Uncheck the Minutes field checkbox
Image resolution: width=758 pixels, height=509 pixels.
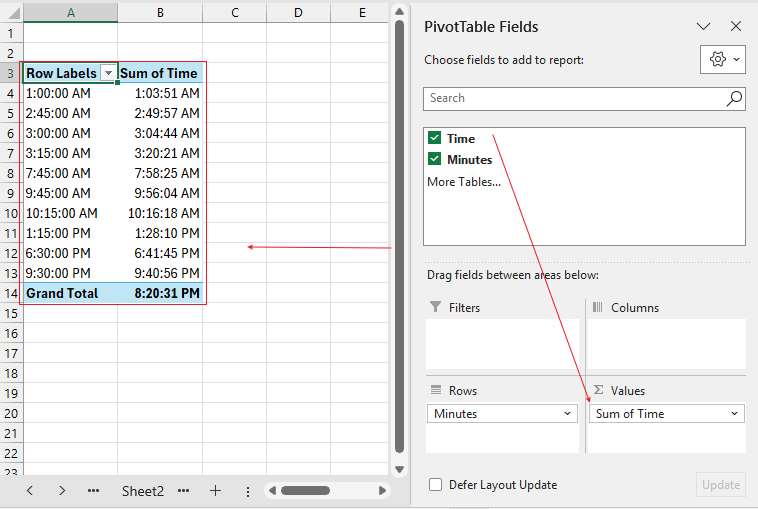(434, 159)
